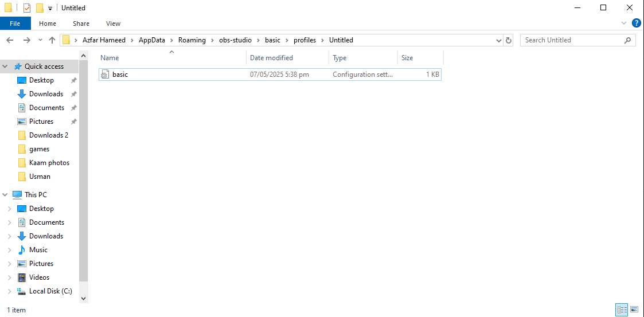Expand the Music node

[9, 250]
